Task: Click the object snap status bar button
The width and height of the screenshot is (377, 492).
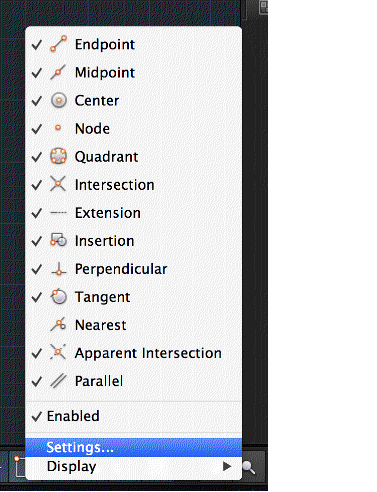Action: pos(19,467)
